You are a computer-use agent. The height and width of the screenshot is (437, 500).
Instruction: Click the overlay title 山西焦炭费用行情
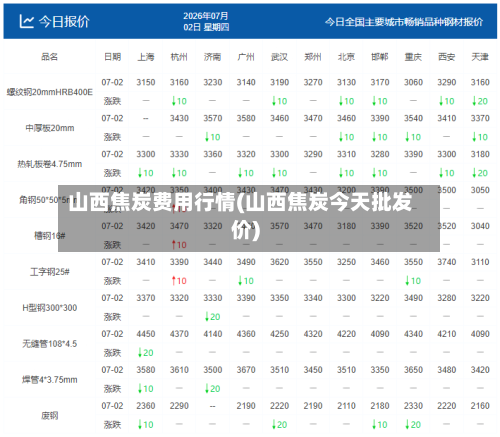click(152, 202)
